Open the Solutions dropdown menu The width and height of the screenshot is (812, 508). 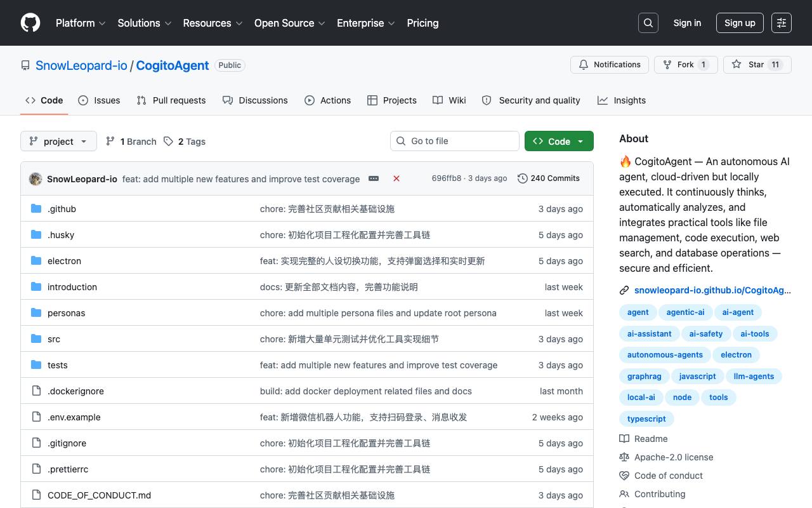[x=145, y=23]
